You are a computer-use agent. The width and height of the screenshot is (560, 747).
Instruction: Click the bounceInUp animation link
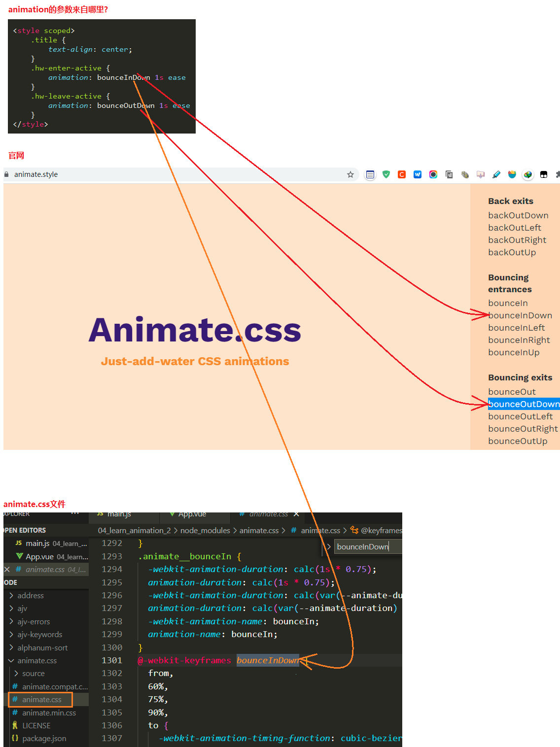point(514,352)
